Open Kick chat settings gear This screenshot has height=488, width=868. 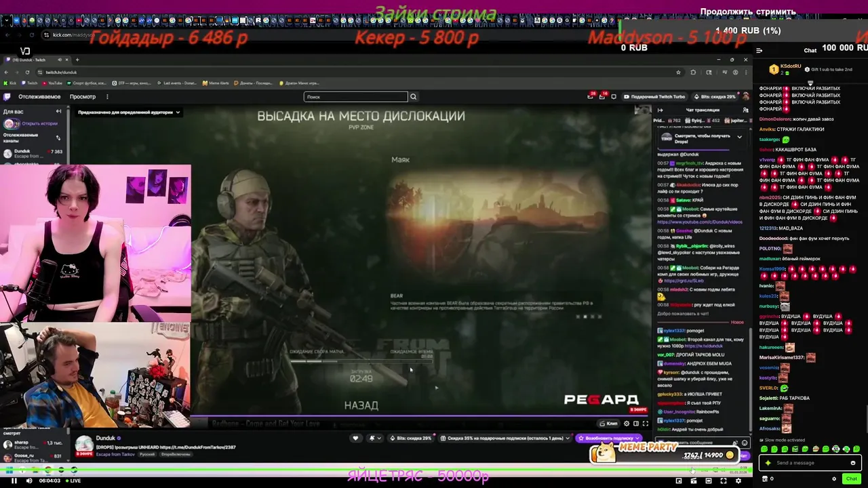[834, 479]
